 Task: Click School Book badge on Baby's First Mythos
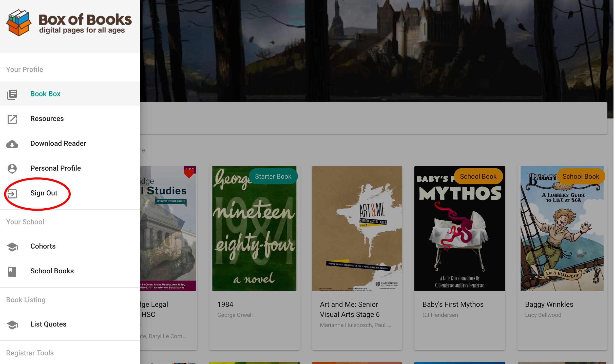478,176
